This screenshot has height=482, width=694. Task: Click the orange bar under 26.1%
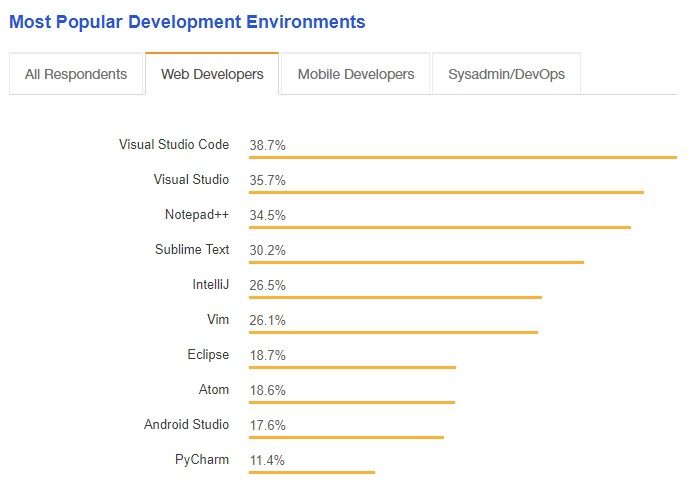[x=393, y=332]
